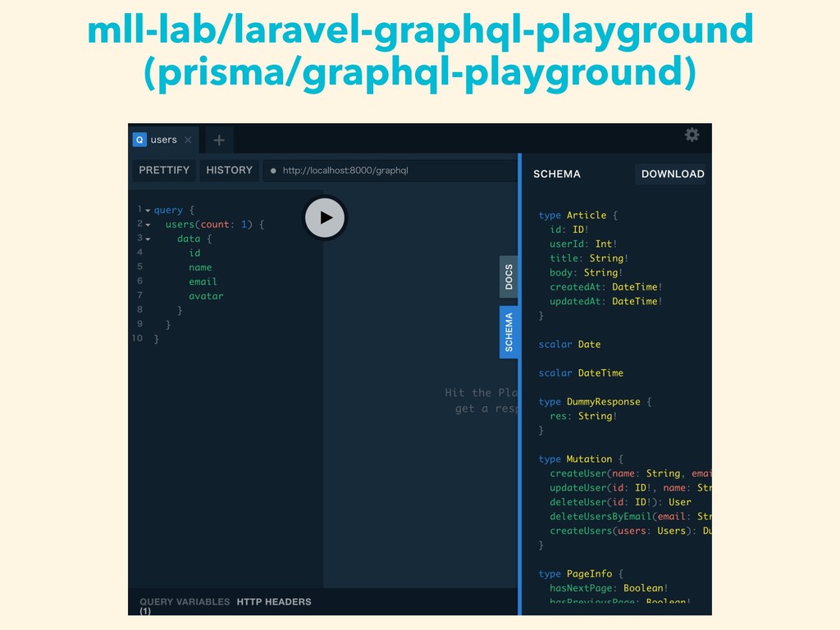The height and width of the screenshot is (630, 840).
Task: Click 'res: String!' in DummyResponse
Action: coord(583,416)
